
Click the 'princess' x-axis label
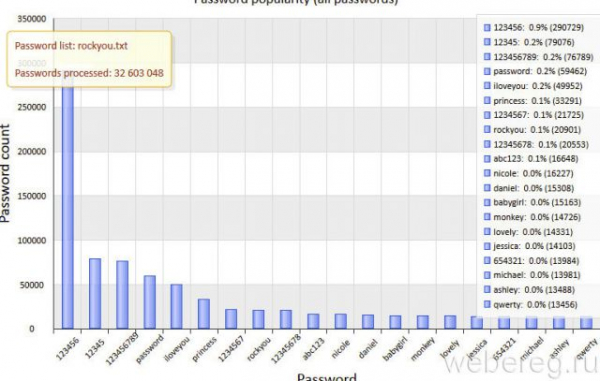coord(204,349)
